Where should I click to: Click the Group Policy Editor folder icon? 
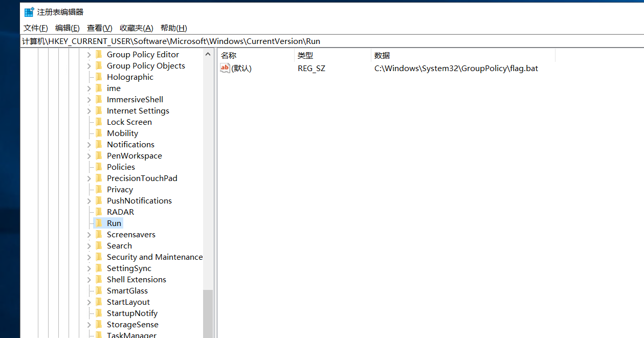[99, 55]
